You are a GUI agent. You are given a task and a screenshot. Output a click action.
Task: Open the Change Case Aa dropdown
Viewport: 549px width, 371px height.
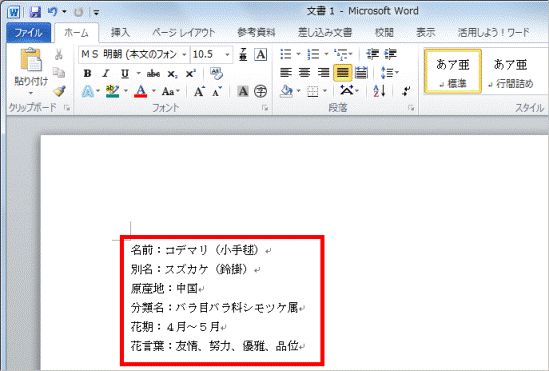(171, 91)
